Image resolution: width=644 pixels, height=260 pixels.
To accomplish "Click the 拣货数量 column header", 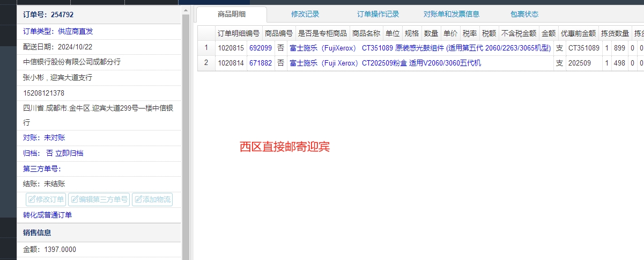I will click(x=615, y=33).
